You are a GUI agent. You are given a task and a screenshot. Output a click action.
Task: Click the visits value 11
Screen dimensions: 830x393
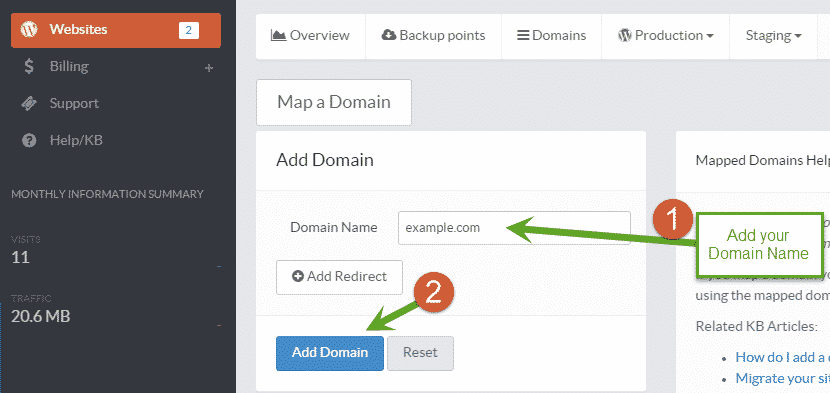click(x=20, y=258)
